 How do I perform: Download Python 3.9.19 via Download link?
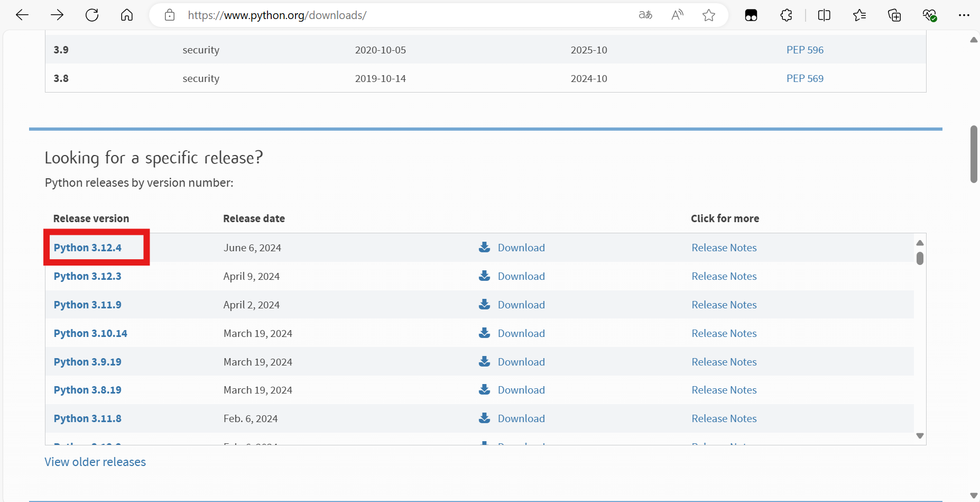click(521, 362)
